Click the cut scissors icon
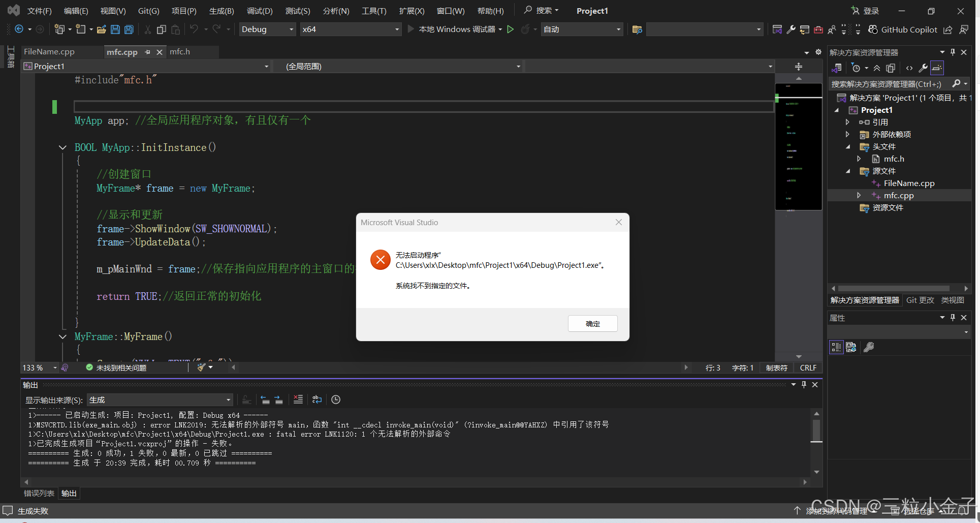 (x=148, y=29)
